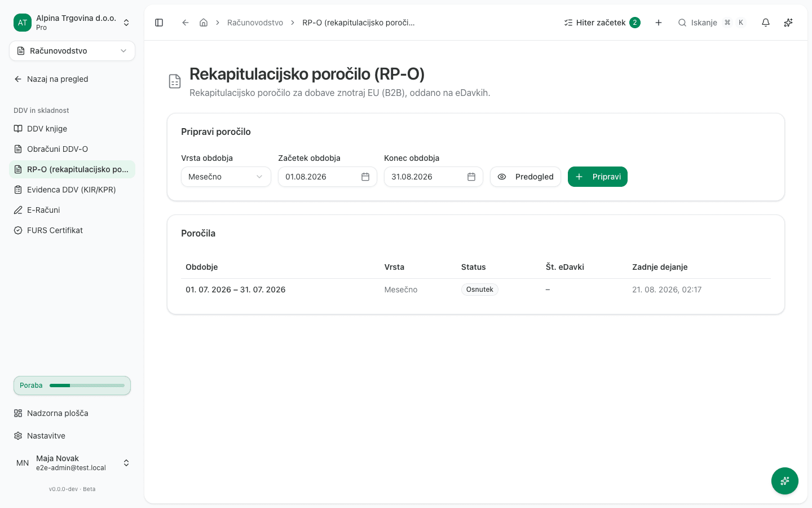Open Iskanje search box

pyautogui.click(x=712, y=23)
